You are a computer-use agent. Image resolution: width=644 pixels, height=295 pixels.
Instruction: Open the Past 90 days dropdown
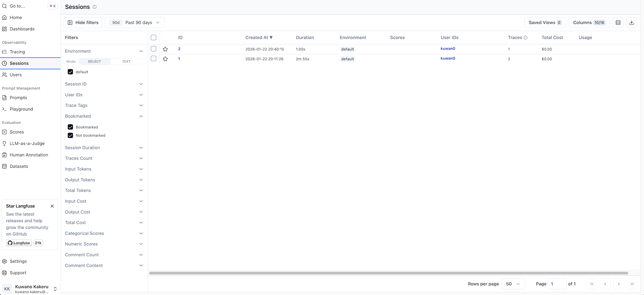point(135,23)
